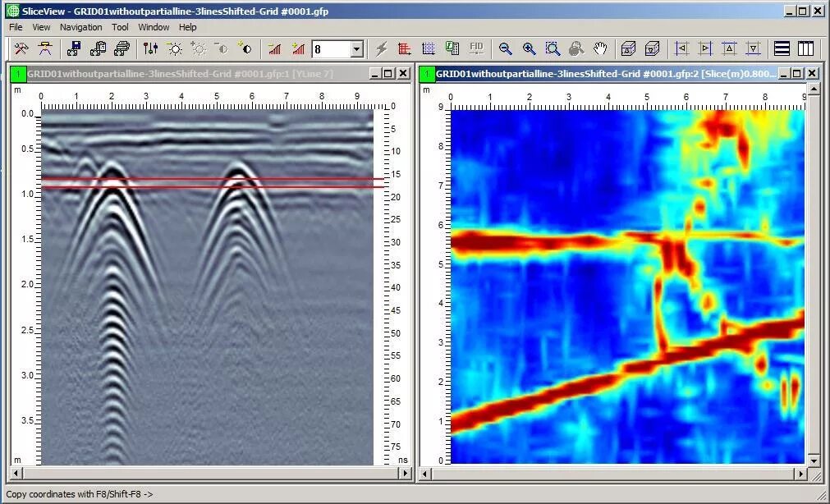
Task: Tile windows horizontally with stacked bars icon
Action: 782,48
